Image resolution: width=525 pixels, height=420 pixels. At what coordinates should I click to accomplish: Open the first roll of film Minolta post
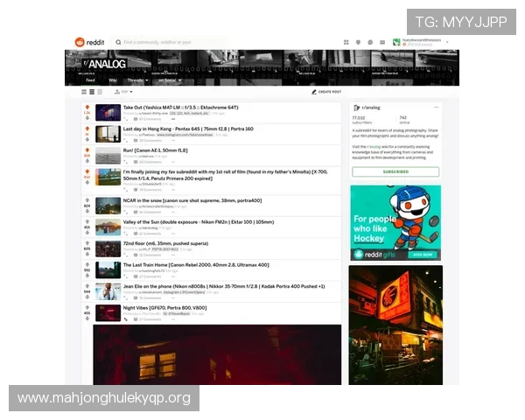225,175
